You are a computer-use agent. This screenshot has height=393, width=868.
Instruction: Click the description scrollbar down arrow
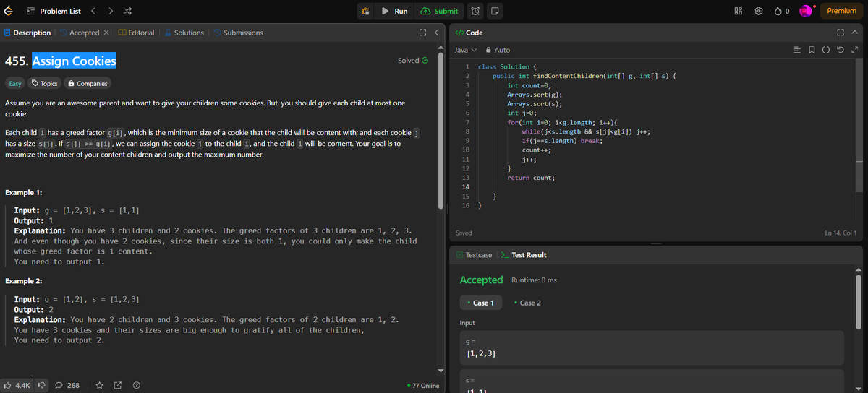click(x=441, y=372)
